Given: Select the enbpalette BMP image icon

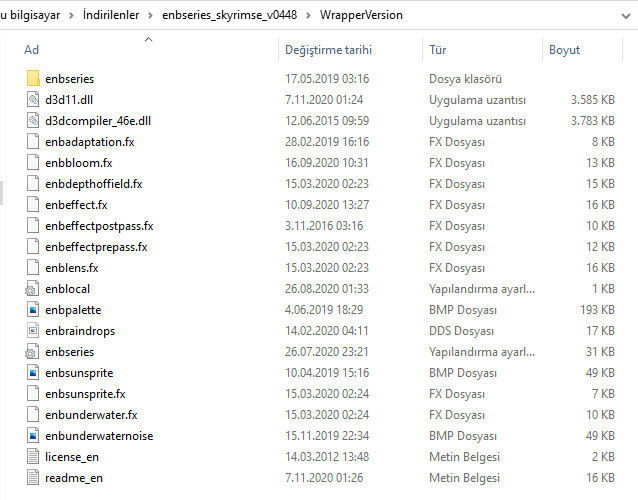Looking at the screenshot, I should click(33, 310).
